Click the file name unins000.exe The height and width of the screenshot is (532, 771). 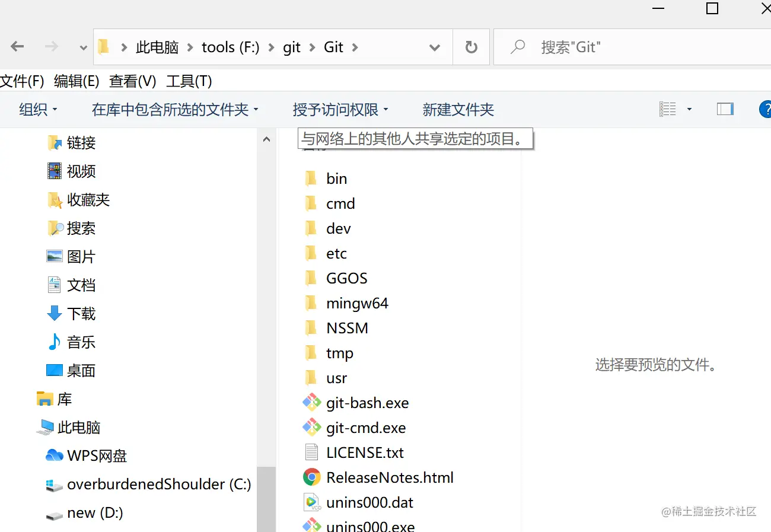coord(371,526)
